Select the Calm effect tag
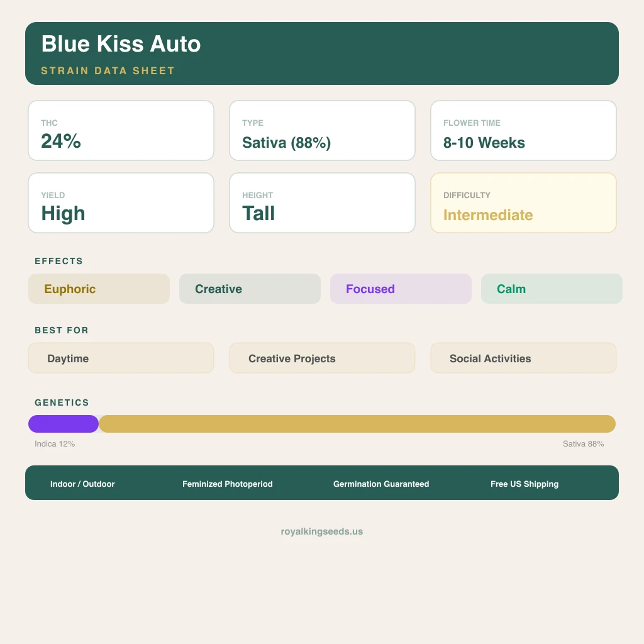Viewport: 644px width, 644px height. (551, 289)
